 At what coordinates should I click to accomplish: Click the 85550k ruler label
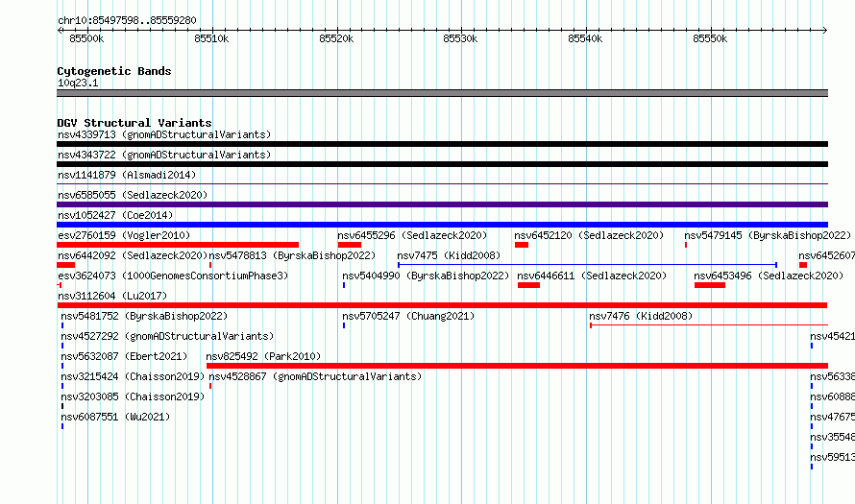coord(710,38)
